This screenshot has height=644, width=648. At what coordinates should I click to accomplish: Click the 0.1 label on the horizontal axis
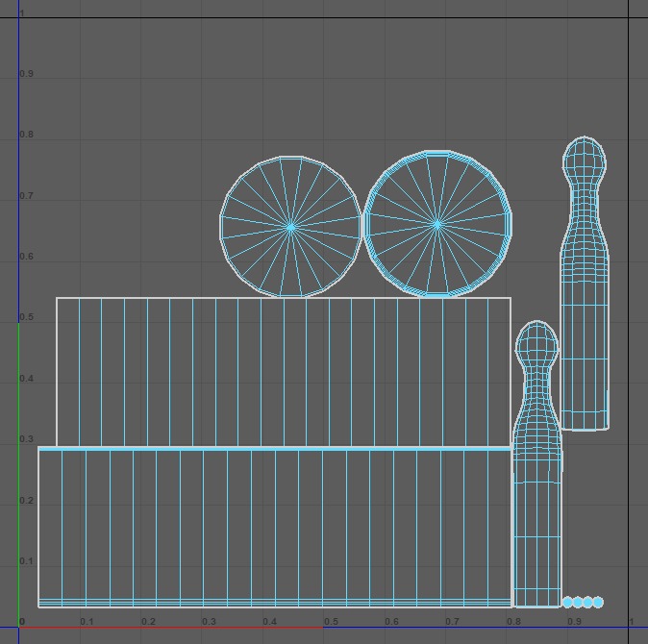coord(87,622)
